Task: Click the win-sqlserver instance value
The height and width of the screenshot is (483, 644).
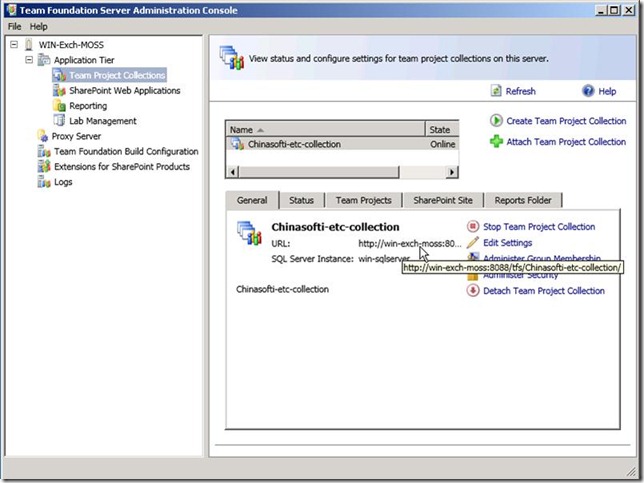Action: [x=384, y=259]
